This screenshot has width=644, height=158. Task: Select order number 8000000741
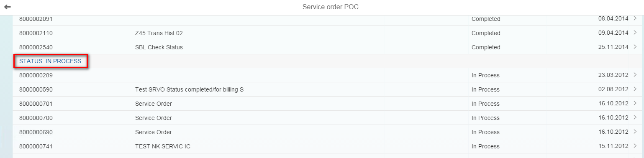(36, 147)
